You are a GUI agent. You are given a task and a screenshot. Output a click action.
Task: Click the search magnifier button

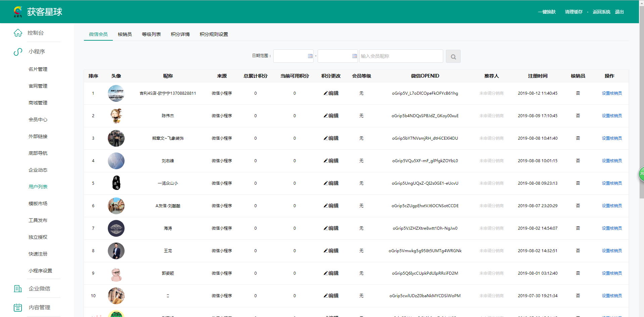click(453, 56)
